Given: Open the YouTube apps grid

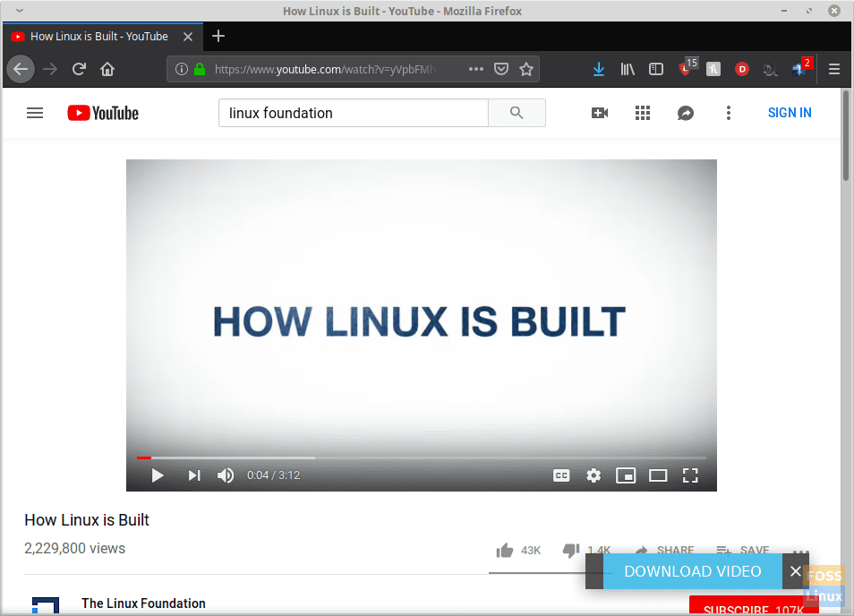Looking at the screenshot, I should point(643,113).
